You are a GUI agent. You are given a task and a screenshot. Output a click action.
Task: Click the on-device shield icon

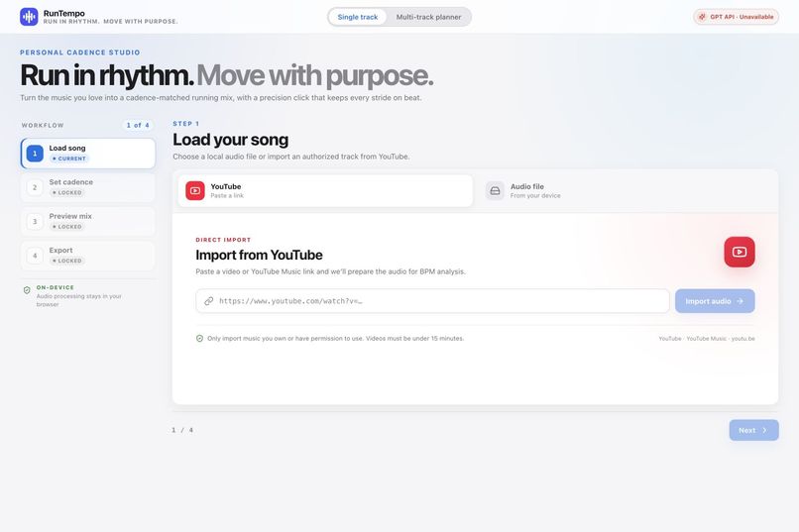coord(27,290)
